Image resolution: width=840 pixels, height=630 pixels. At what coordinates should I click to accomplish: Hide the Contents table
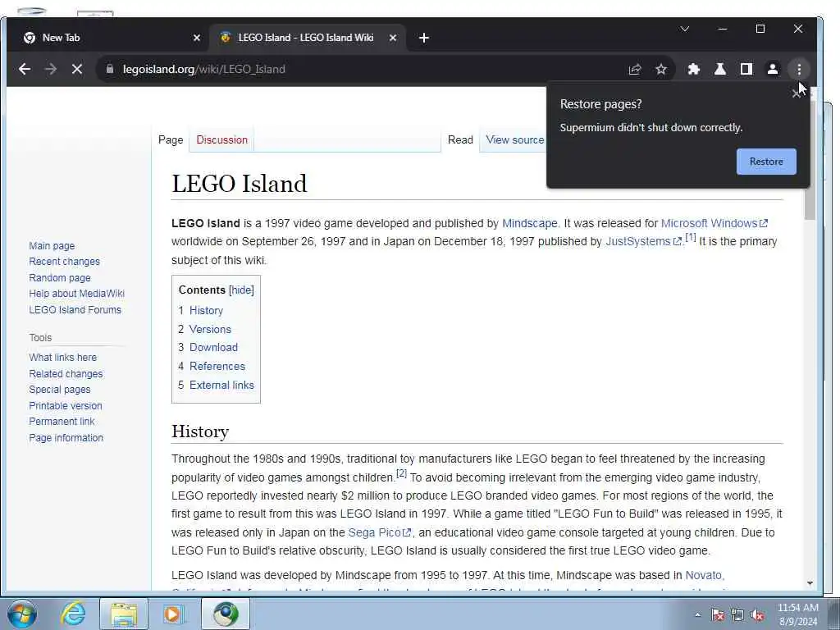(x=241, y=290)
